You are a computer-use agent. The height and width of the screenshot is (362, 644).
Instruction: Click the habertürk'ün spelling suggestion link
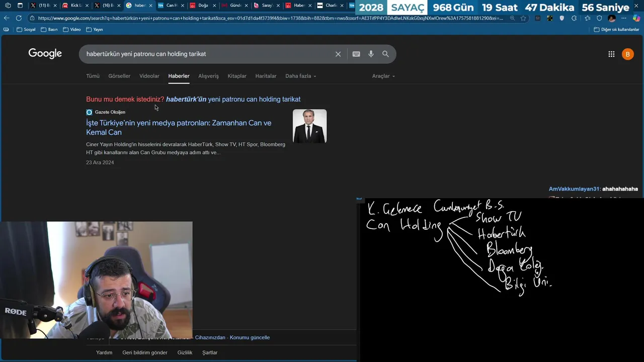tap(233, 99)
